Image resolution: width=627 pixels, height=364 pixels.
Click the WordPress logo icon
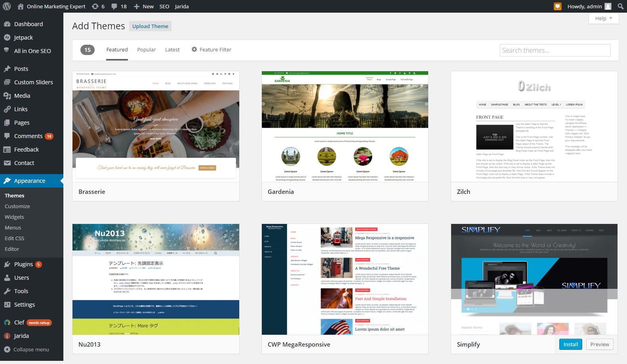point(7,6)
